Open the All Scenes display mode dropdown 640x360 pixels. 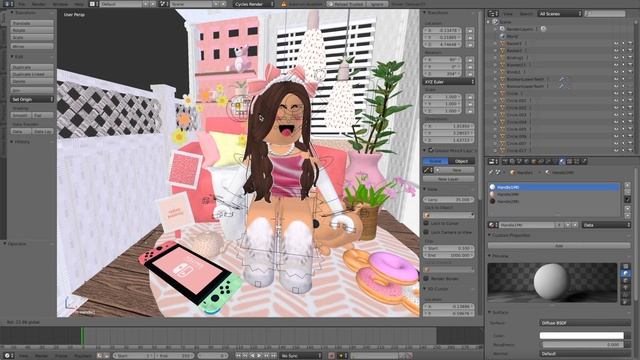(x=559, y=13)
